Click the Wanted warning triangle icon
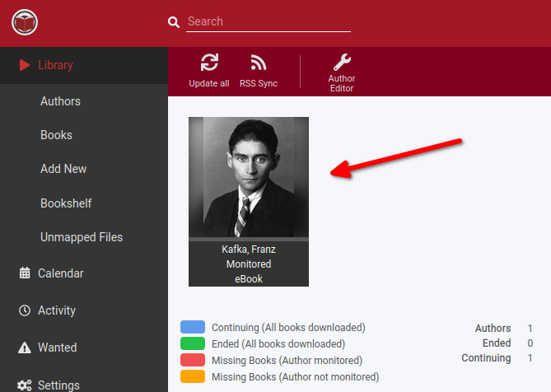Viewport: 551px width, 392px height. pos(25,348)
